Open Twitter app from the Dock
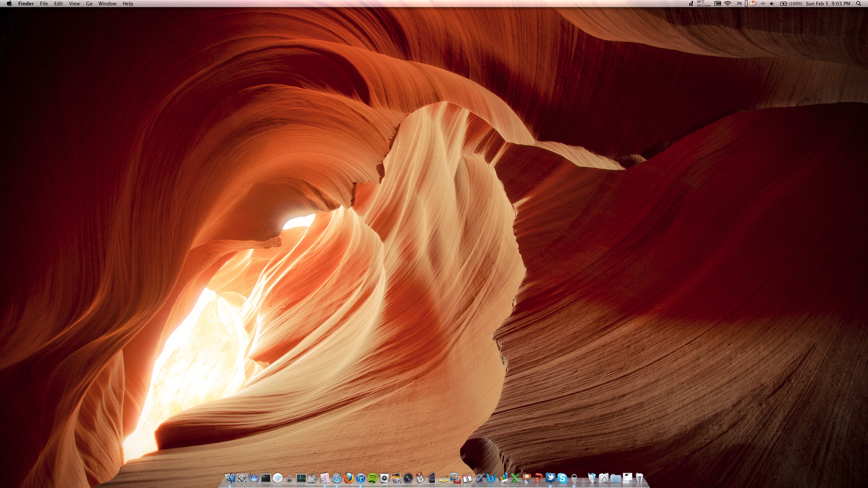The width and height of the screenshot is (868, 488). point(551,478)
